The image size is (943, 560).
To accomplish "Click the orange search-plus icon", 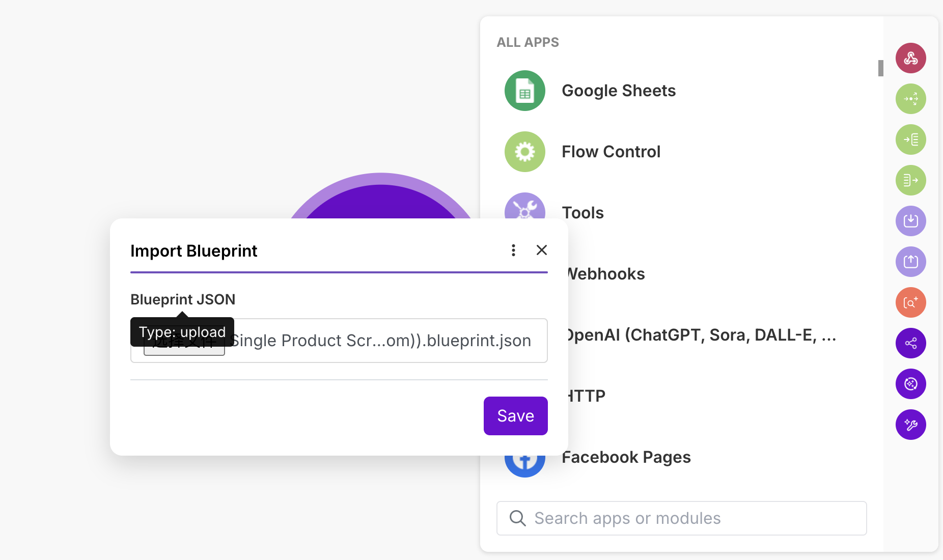I will tap(910, 302).
